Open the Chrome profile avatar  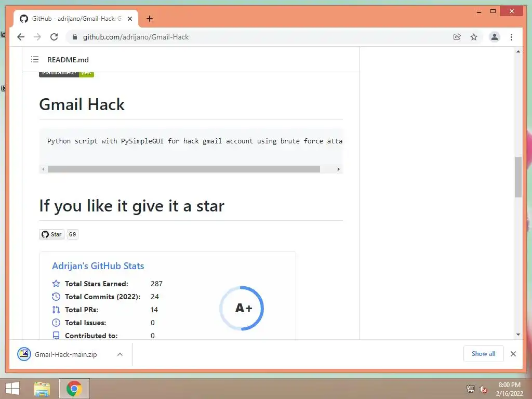(495, 37)
